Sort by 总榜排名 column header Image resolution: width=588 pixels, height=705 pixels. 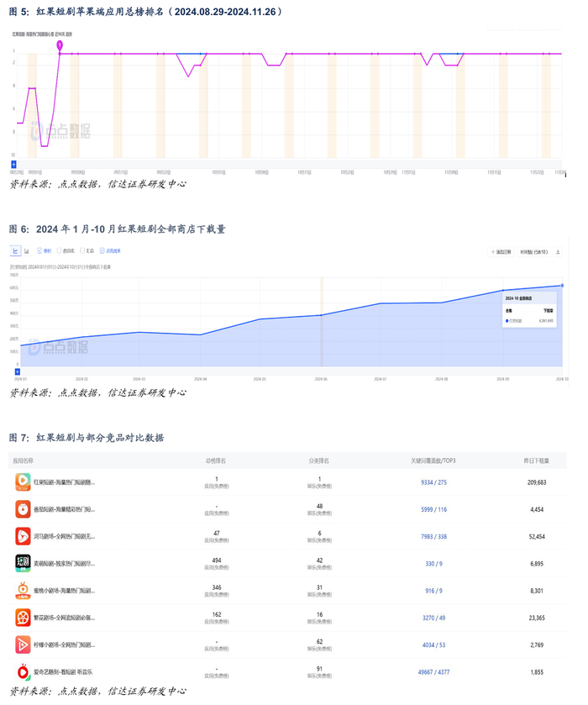coord(216,460)
